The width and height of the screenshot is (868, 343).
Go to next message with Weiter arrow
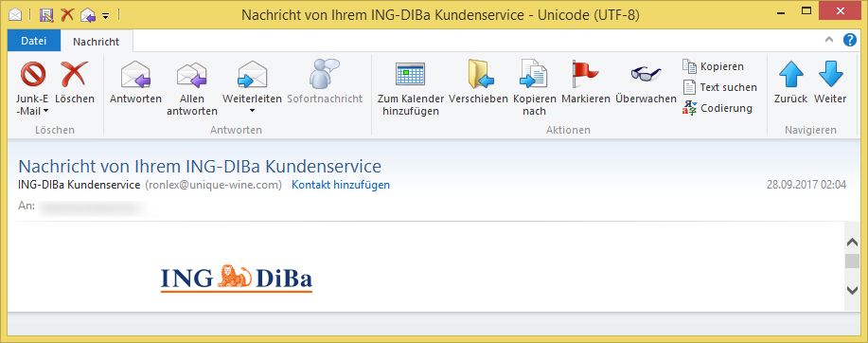(830, 74)
